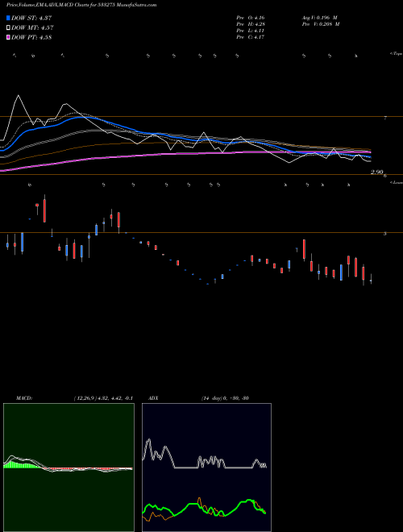The width and height of the screenshot is (403, 532).
Task: Click the 'Pre C: 4.17' close value
Action: click(251, 37)
